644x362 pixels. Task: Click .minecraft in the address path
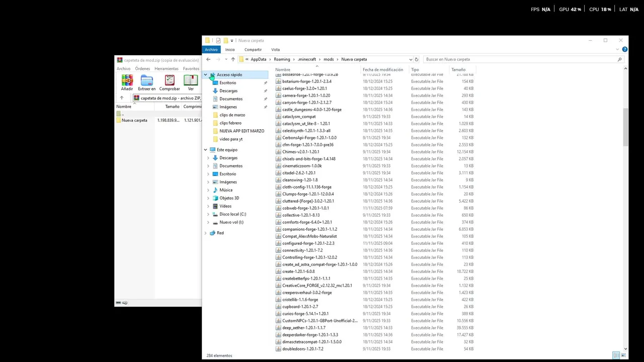click(x=307, y=59)
